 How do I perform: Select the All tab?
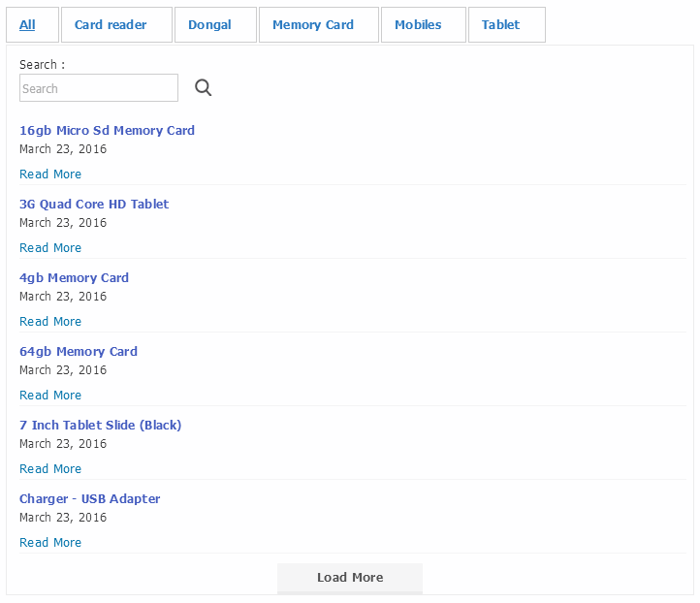tap(27, 25)
